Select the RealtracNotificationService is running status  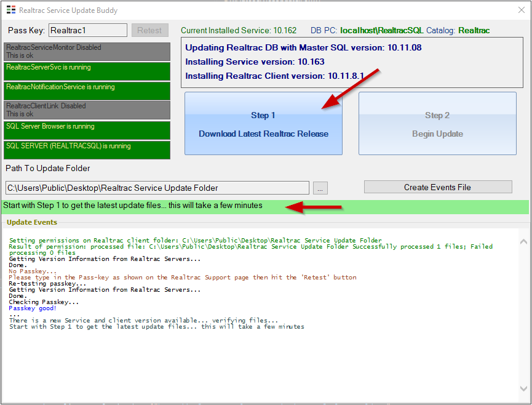point(87,91)
